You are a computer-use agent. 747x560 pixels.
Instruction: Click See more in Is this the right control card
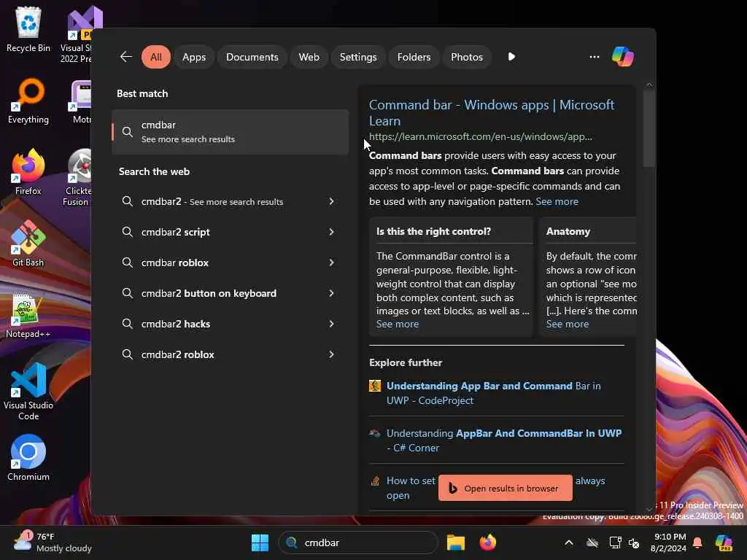pos(398,324)
